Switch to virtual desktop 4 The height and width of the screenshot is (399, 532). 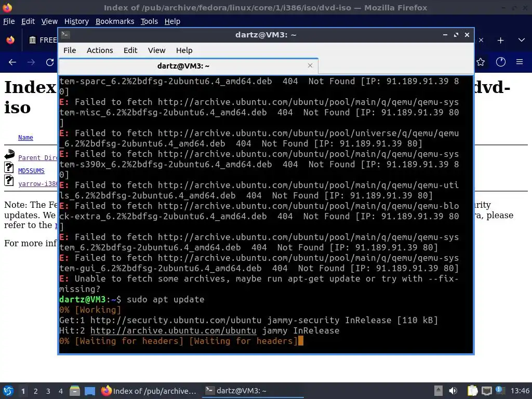point(61,391)
